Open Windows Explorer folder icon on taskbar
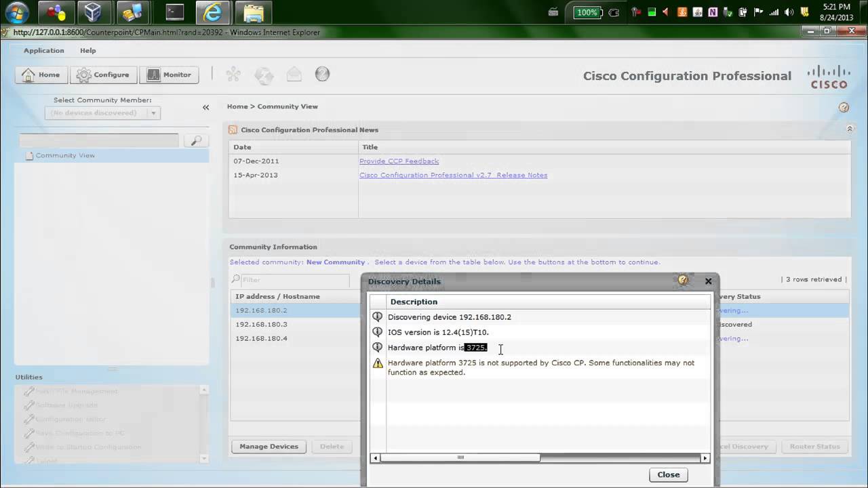Screen dimensions: 868x488 point(254,12)
